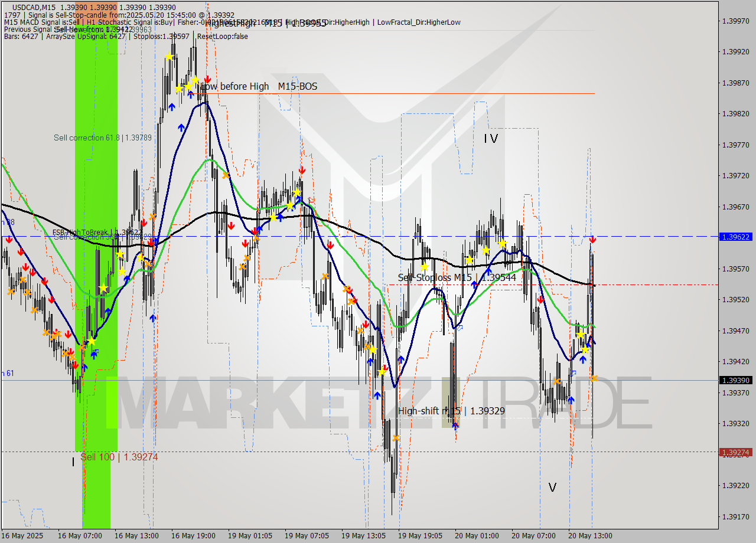Open the current price label 1.39390 on the axis
The image size is (756, 543).
735,381
